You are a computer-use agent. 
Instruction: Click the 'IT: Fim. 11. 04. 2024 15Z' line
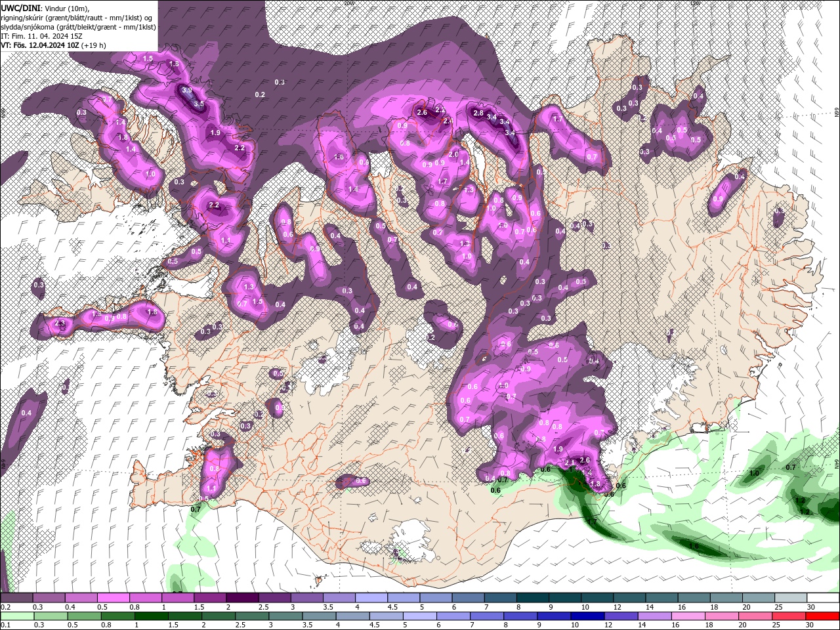pyautogui.click(x=41, y=36)
